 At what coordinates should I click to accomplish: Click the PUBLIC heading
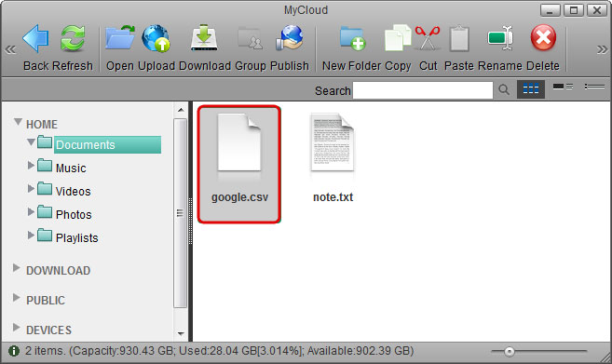(x=46, y=301)
